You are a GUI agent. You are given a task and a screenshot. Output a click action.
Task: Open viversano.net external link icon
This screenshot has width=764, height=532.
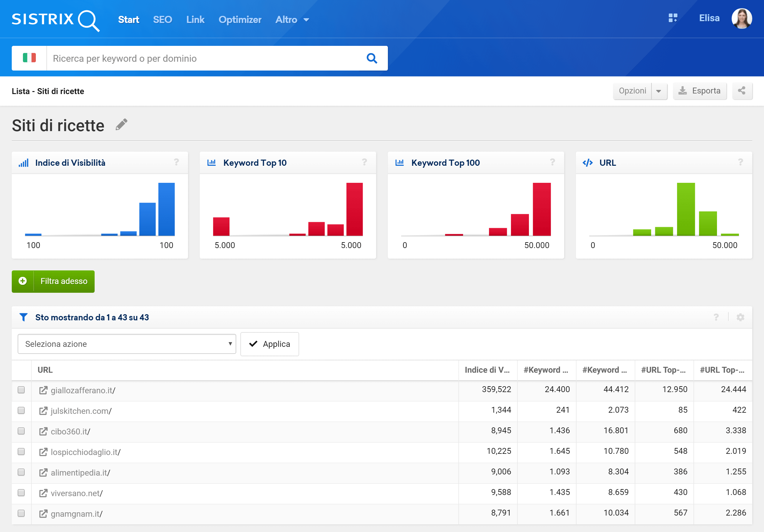[x=43, y=493]
